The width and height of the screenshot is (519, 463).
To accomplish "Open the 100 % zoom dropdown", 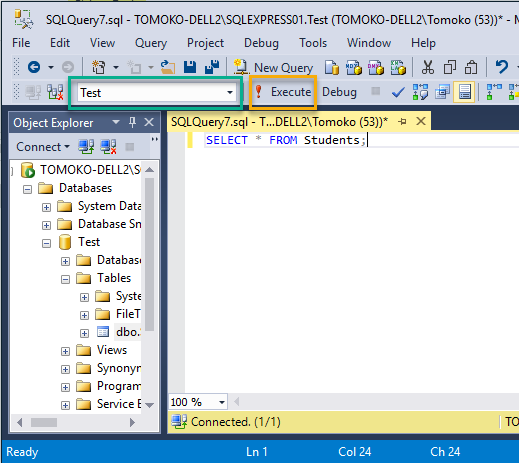I will click(222, 402).
